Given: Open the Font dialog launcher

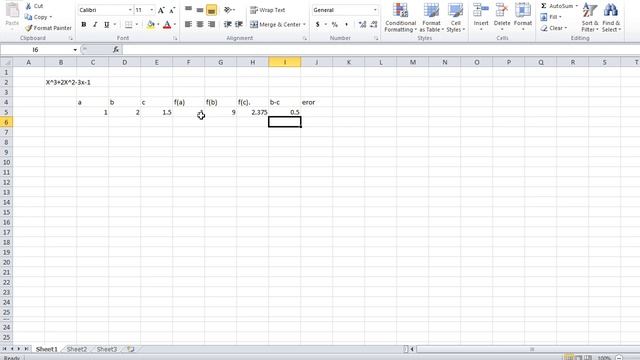Looking at the screenshot, I should tap(175, 38).
